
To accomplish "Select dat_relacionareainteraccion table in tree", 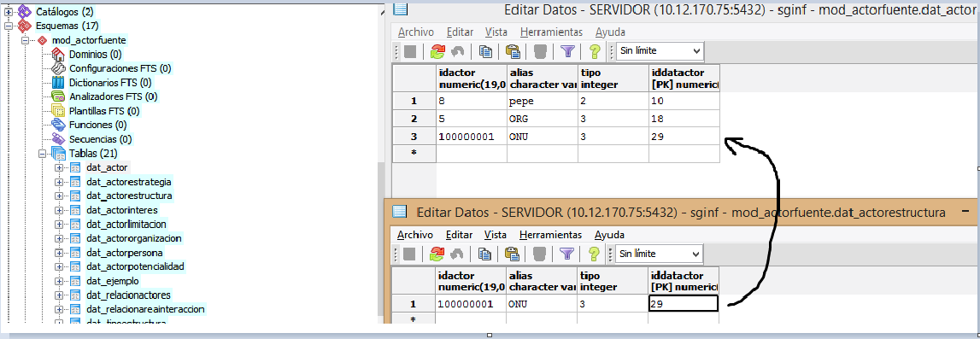I will (x=145, y=309).
